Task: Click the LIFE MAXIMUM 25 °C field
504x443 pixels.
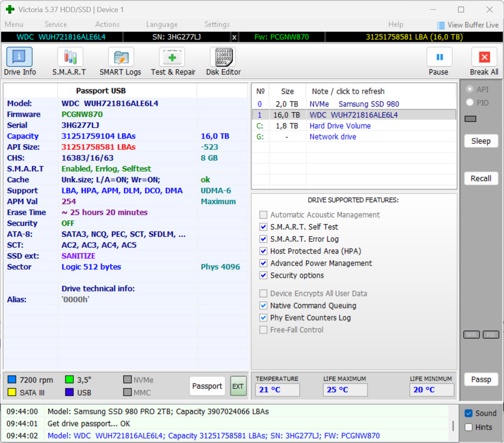Action: [345, 390]
